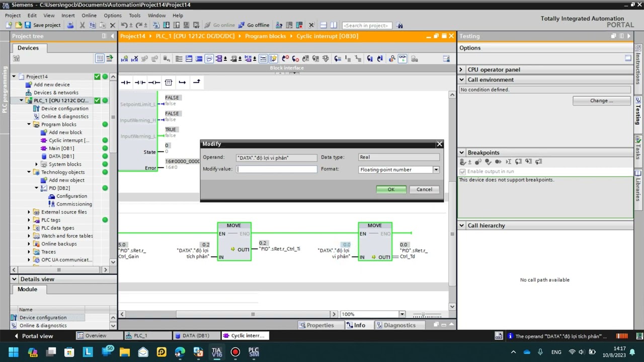Open File Explorer from taskbar
The height and width of the screenshot is (362, 644).
124,352
